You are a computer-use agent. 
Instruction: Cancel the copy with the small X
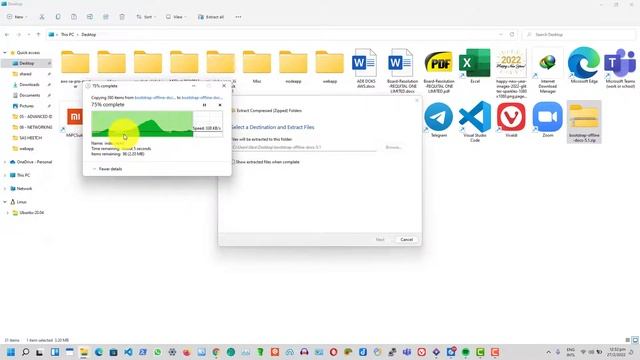coord(220,105)
